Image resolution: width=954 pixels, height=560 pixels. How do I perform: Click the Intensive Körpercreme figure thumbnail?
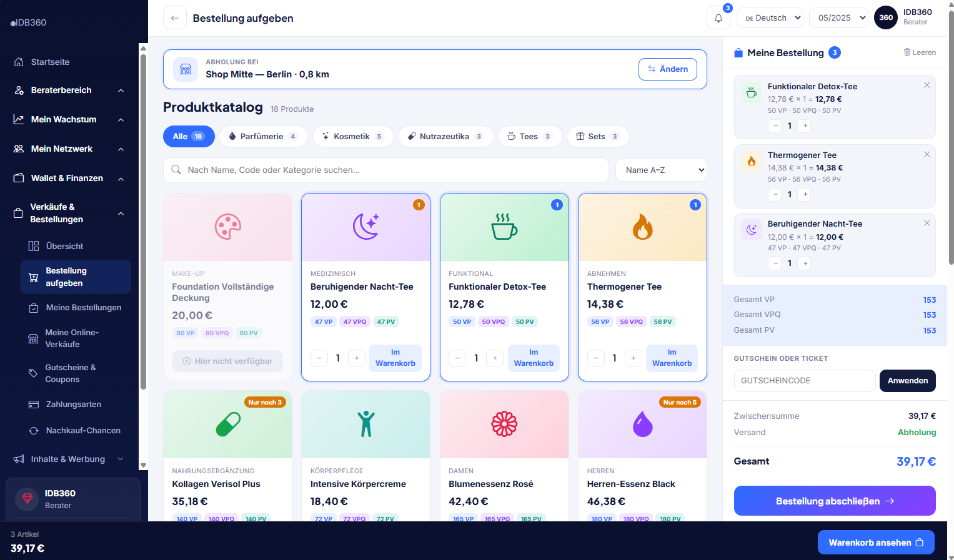[365, 425]
